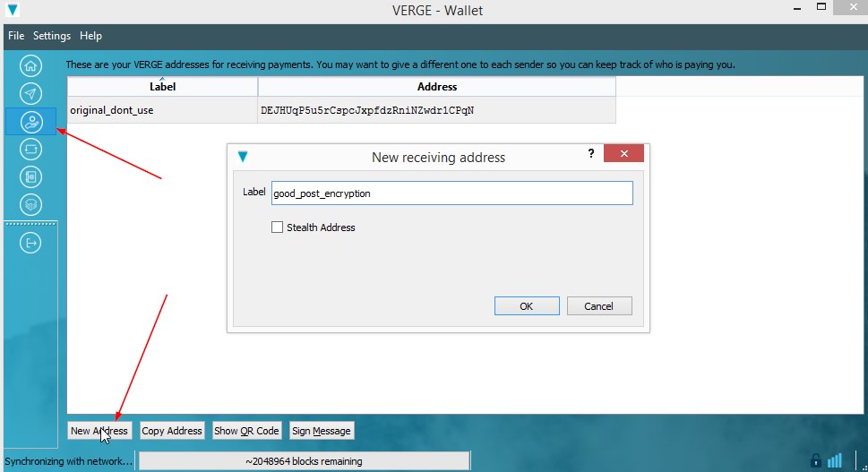This screenshot has width=868, height=472.
Task: Click the blocks remaining sync progress bar
Action: coord(304,461)
